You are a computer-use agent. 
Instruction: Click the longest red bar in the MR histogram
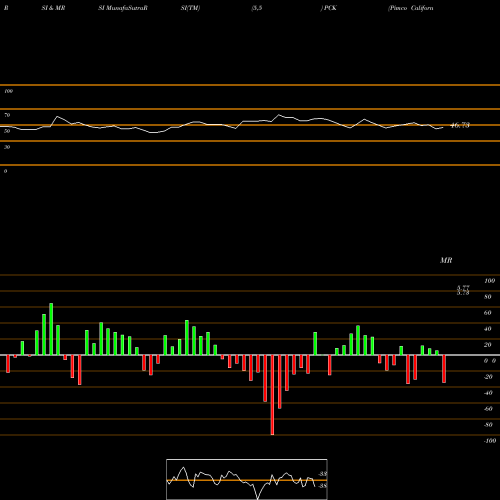[272, 395]
